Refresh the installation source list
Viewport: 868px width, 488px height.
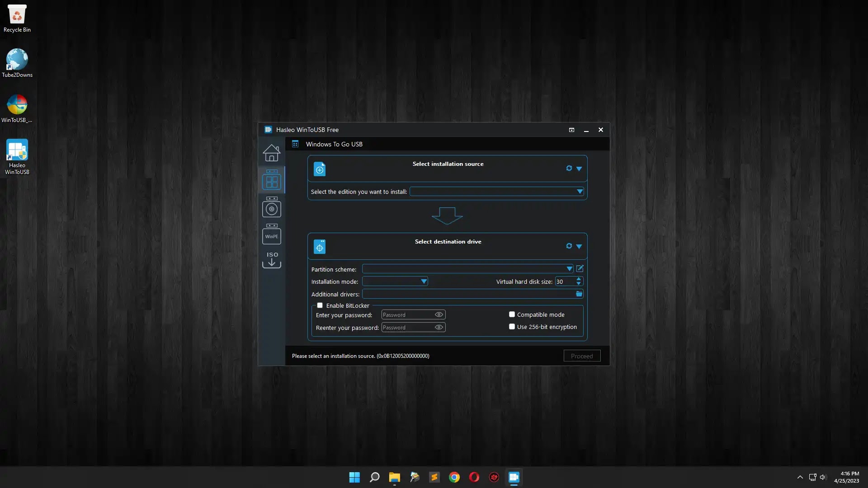click(x=569, y=168)
